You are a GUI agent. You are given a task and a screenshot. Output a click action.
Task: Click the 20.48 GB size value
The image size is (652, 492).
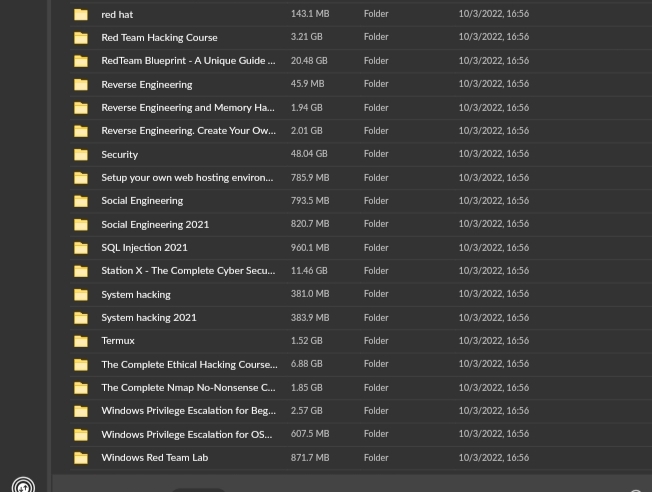click(309, 61)
